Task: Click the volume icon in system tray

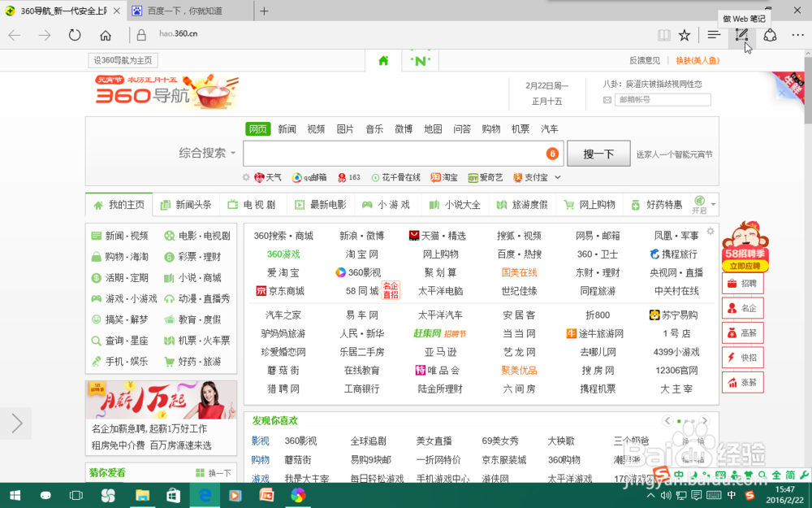Action: tap(666, 496)
